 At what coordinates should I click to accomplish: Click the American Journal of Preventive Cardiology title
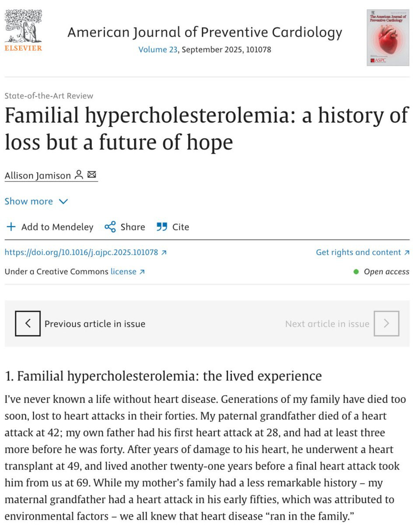pyautogui.click(x=205, y=32)
